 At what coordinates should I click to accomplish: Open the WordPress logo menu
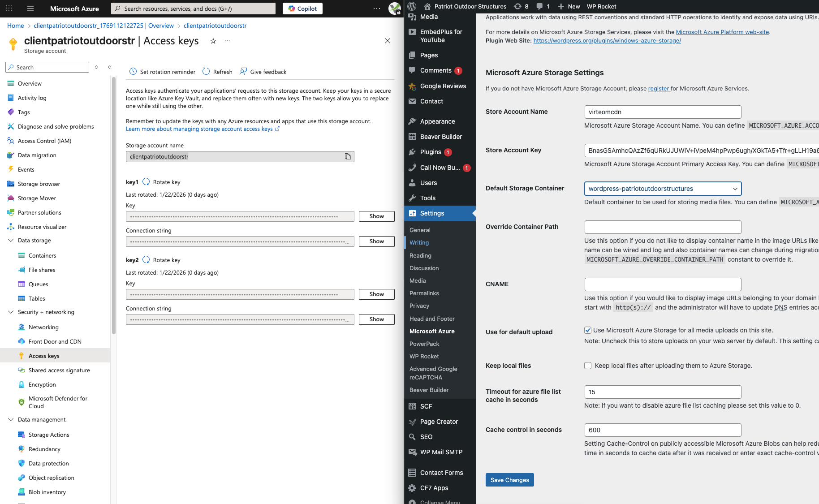412,6
